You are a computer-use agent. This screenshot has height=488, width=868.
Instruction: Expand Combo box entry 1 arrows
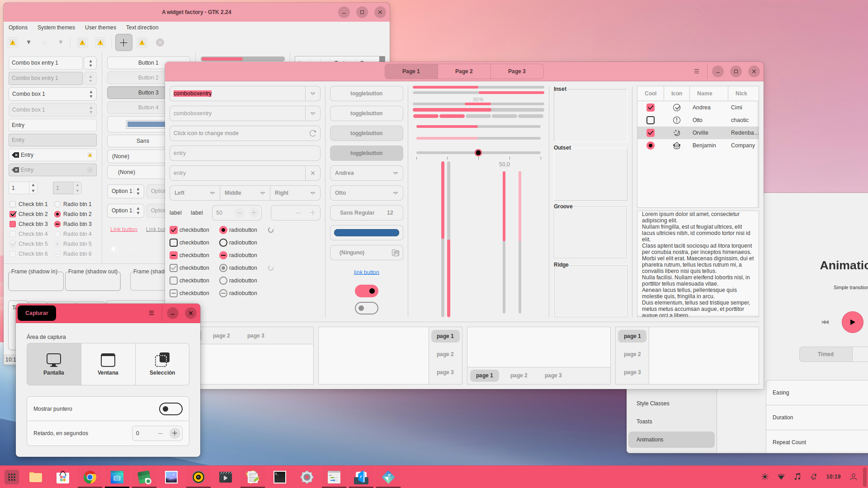90,63
